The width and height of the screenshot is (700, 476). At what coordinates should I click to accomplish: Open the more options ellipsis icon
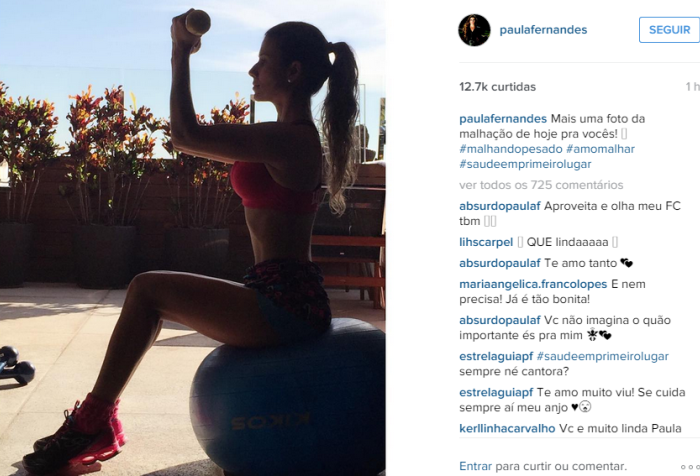pyautogui.click(x=690, y=467)
